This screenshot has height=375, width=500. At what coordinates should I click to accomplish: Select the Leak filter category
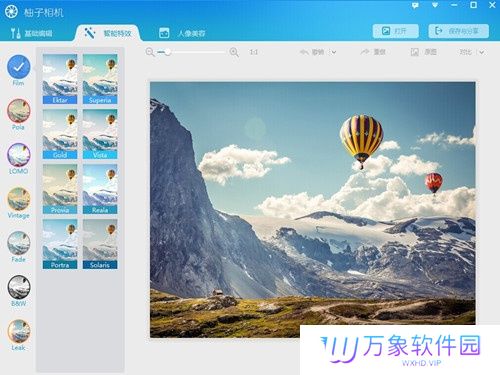tap(19, 331)
